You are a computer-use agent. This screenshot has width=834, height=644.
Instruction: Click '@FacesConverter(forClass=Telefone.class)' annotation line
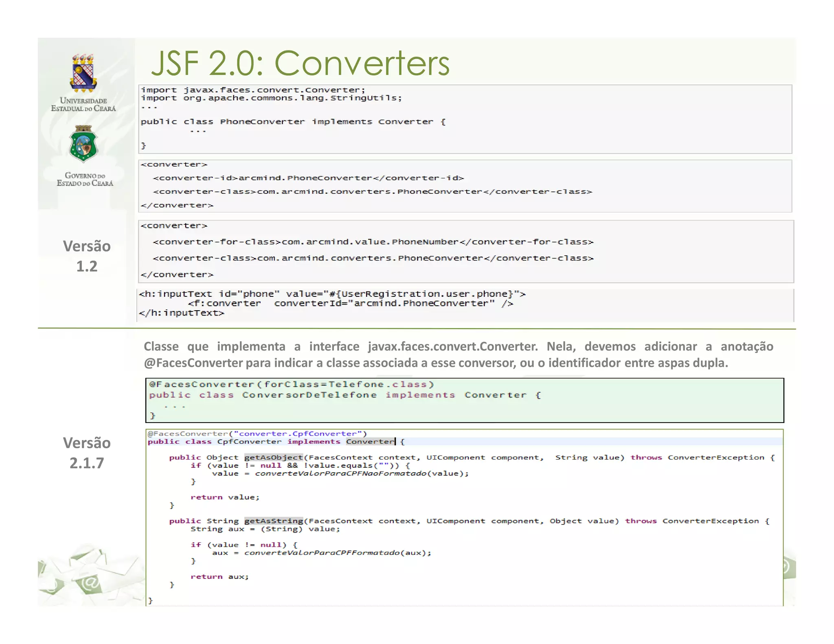(x=292, y=384)
